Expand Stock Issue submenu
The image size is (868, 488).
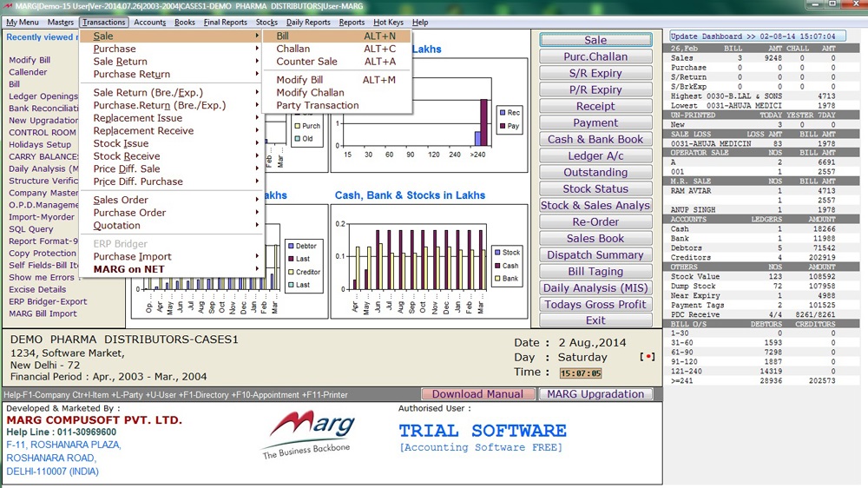click(171, 143)
